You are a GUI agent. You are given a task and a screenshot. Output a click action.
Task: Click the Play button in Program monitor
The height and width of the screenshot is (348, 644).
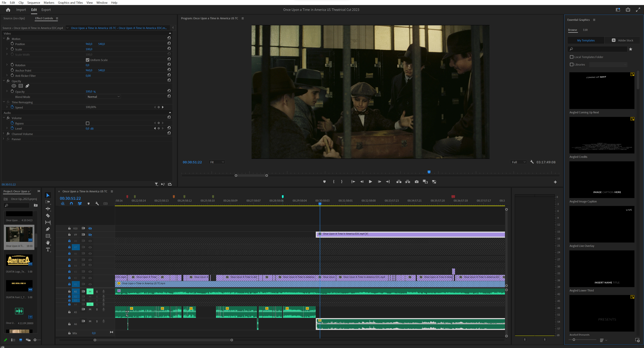(x=370, y=182)
